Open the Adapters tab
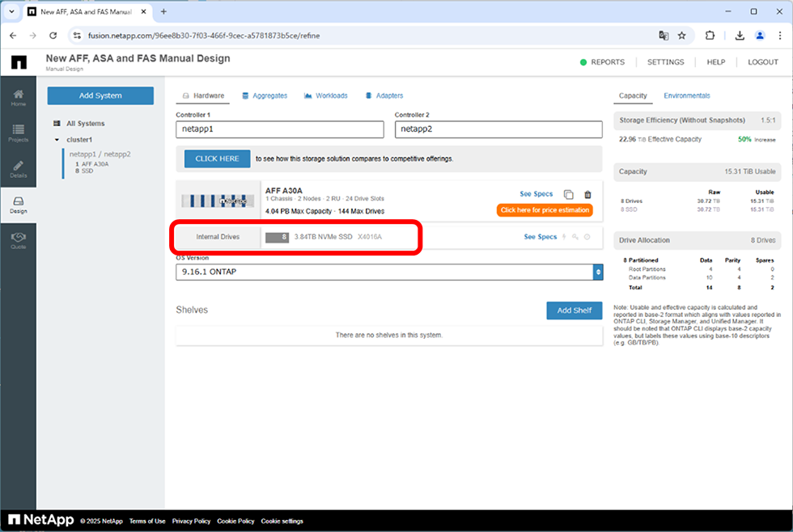Image resolution: width=793 pixels, height=532 pixels. pos(384,95)
